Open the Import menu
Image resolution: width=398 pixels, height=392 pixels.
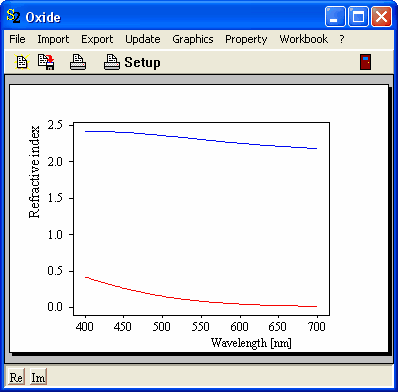click(x=53, y=39)
